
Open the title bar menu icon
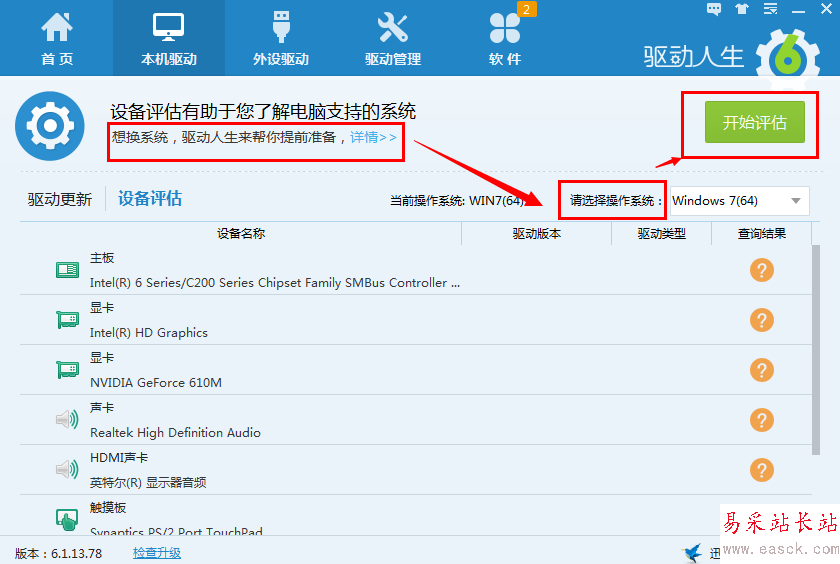point(770,9)
